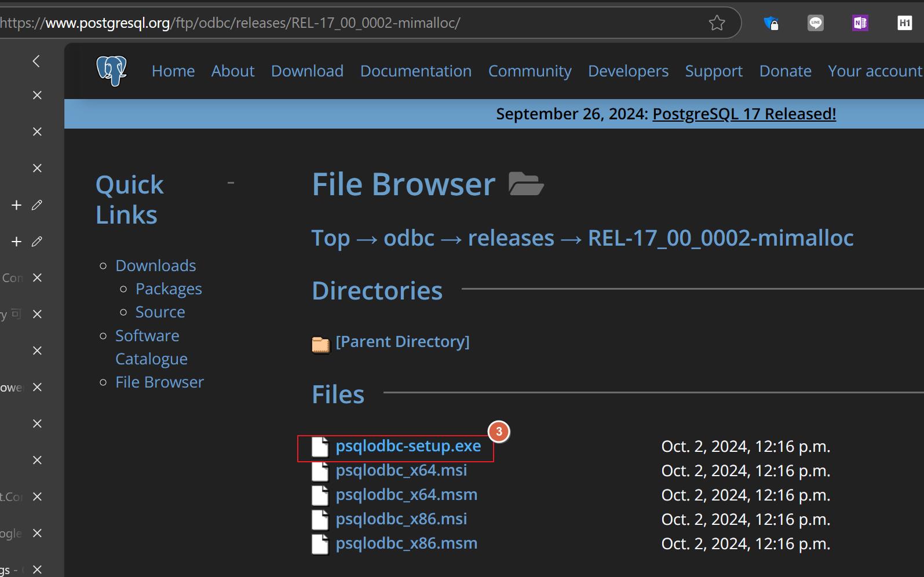Image resolution: width=924 pixels, height=577 pixels.
Task: Open the Download navigation item
Action: [x=307, y=71]
